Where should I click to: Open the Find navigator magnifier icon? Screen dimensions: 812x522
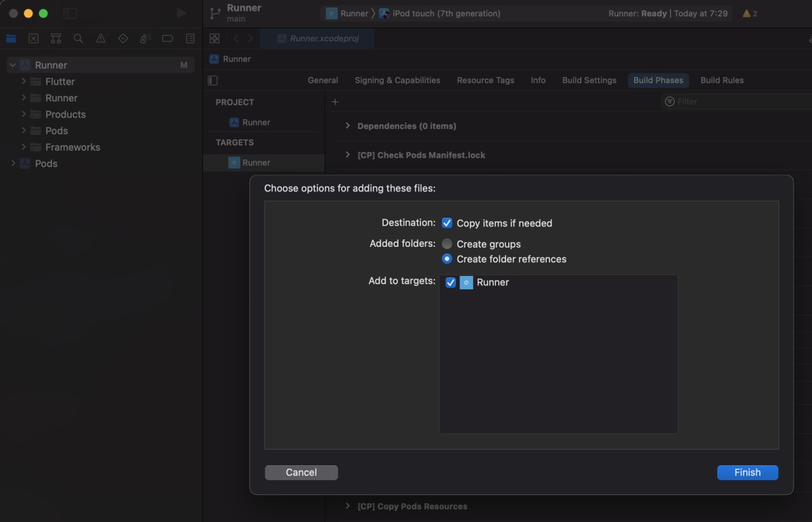78,39
